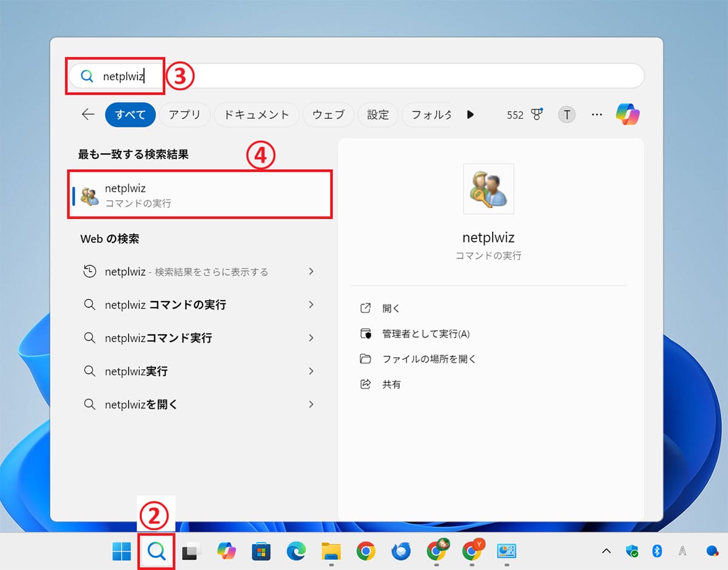Click the Copilot logo in the search panel
728x570 pixels.
pyautogui.click(x=628, y=114)
